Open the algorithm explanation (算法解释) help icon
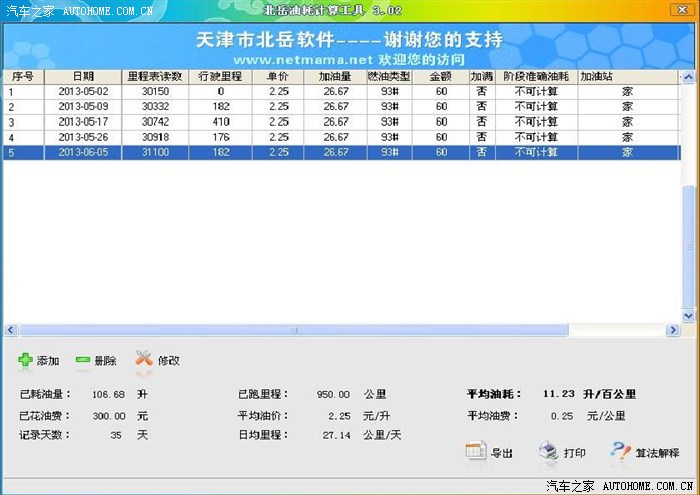Screen dimensions: 700x495 (620, 452)
